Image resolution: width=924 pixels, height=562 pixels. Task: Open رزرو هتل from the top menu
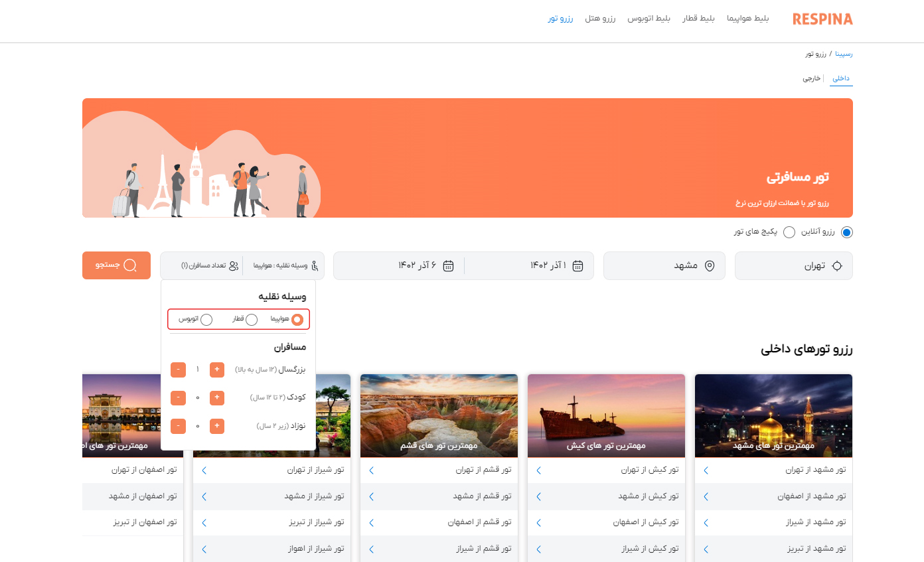(600, 19)
